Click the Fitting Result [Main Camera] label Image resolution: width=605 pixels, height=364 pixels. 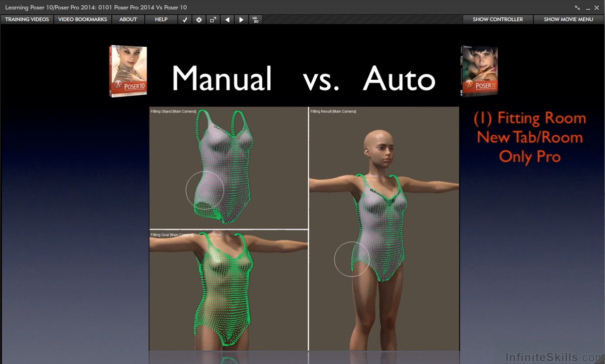point(333,111)
